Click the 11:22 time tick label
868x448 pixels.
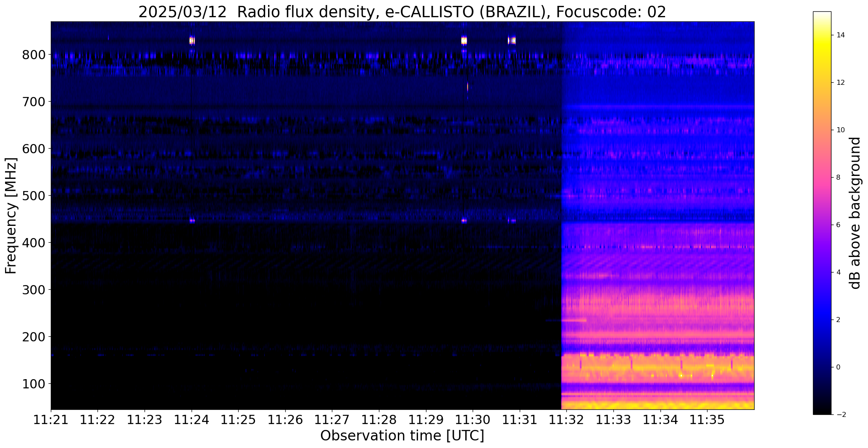pos(98,419)
